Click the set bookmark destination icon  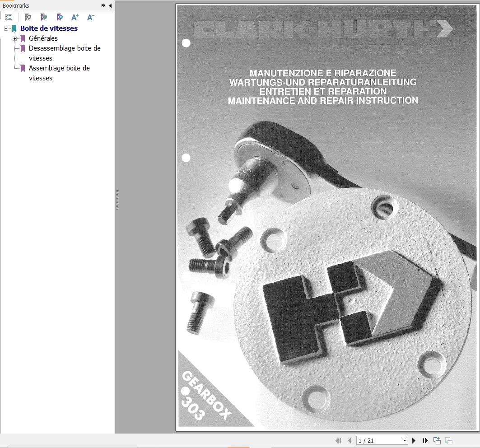(x=60, y=17)
